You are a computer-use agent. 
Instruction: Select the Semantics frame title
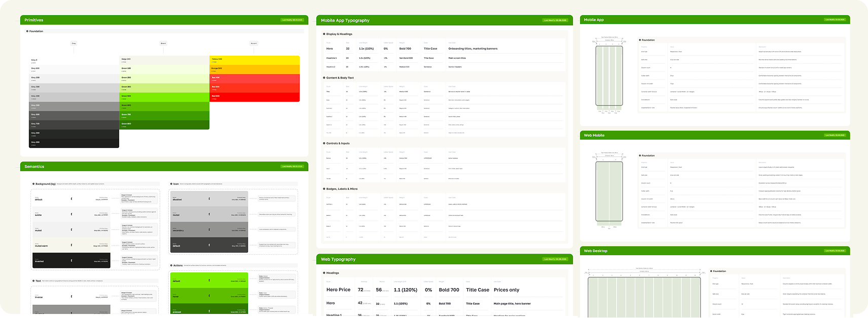point(34,167)
